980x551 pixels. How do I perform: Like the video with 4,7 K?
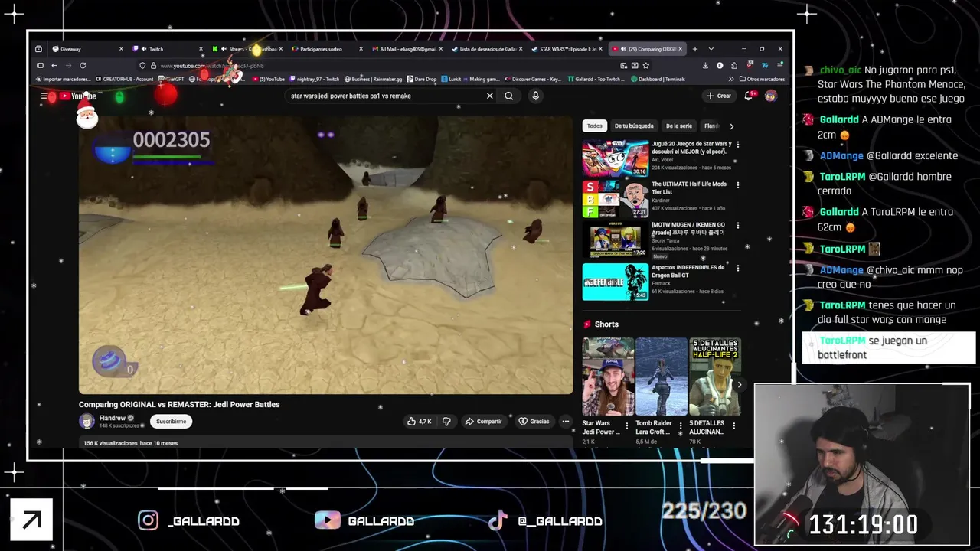pos(420,421)
